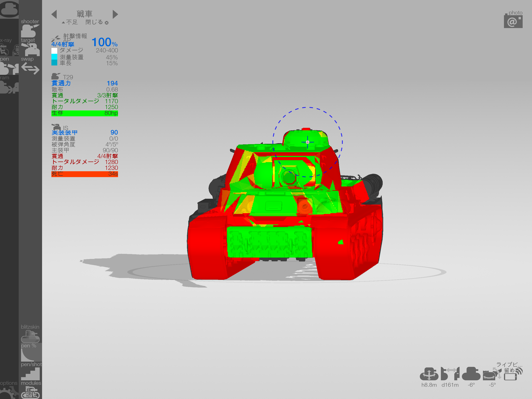Swap shooter and target tanks
The image size is (532, 399).
pos(30,69)
